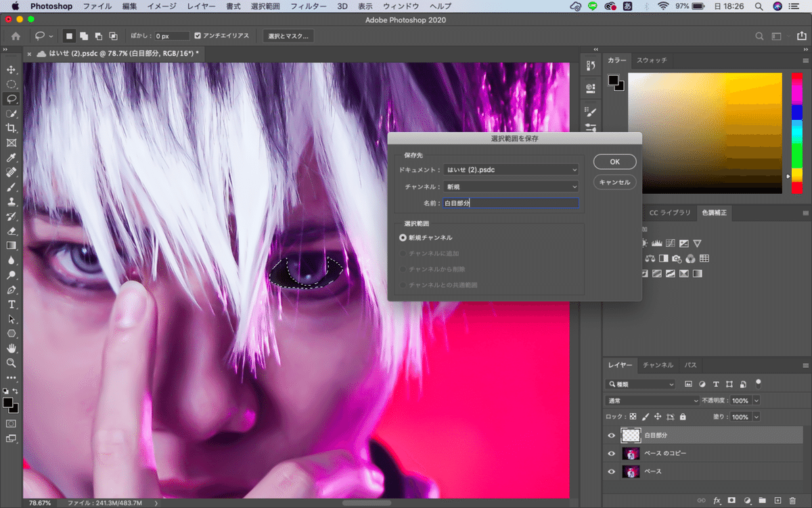Viewport: 812px width, 508px height.
Task: Select the Move tool
Action: [12, 70]
